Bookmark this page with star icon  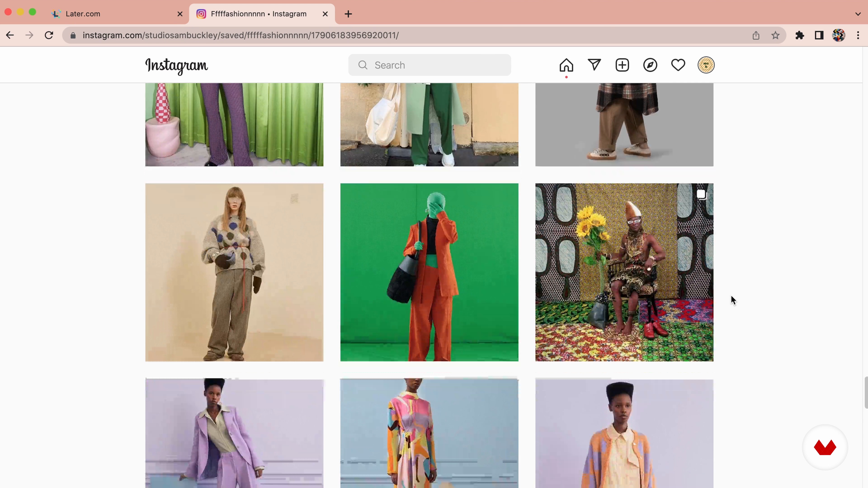[x=775, y=35]
